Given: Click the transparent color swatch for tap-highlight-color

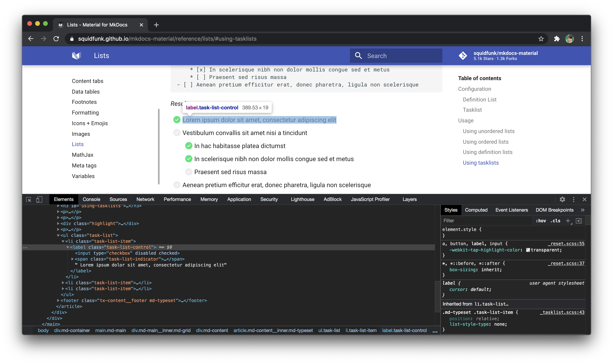Looking at the screenshot, I should (x=528, y=250).
